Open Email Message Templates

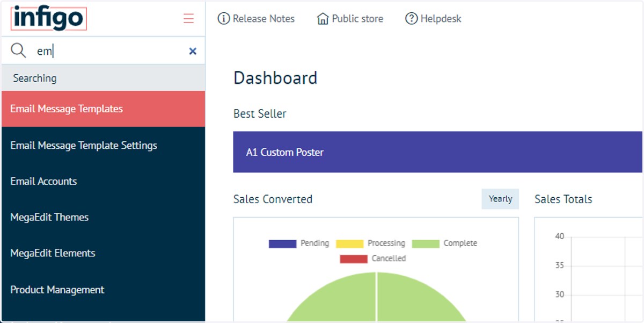(103, 109)
